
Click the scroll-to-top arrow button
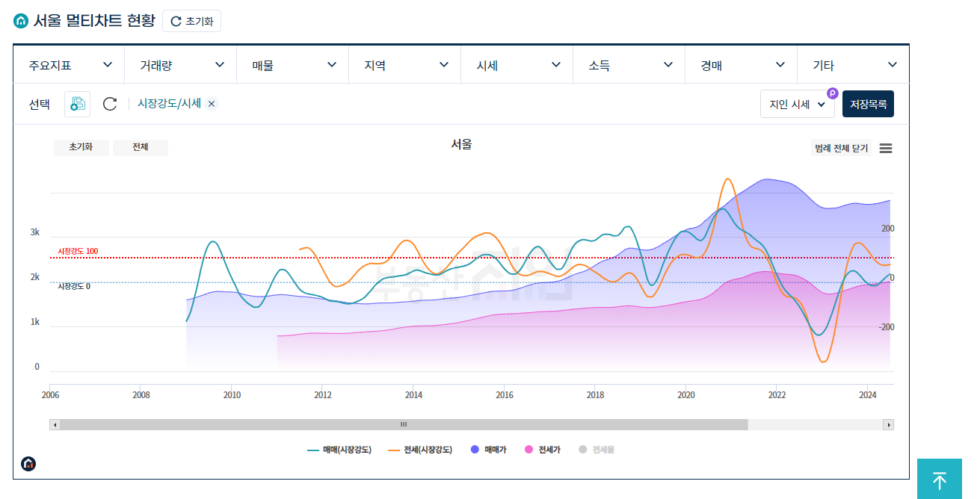(x=940, y=479)
